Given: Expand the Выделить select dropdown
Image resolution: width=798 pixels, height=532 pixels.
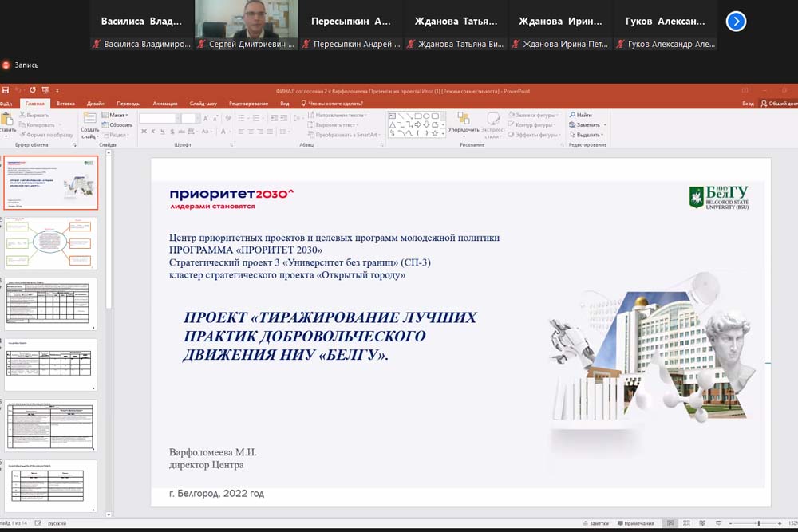Looking at the screenshot, I should [x=589, y=135].
